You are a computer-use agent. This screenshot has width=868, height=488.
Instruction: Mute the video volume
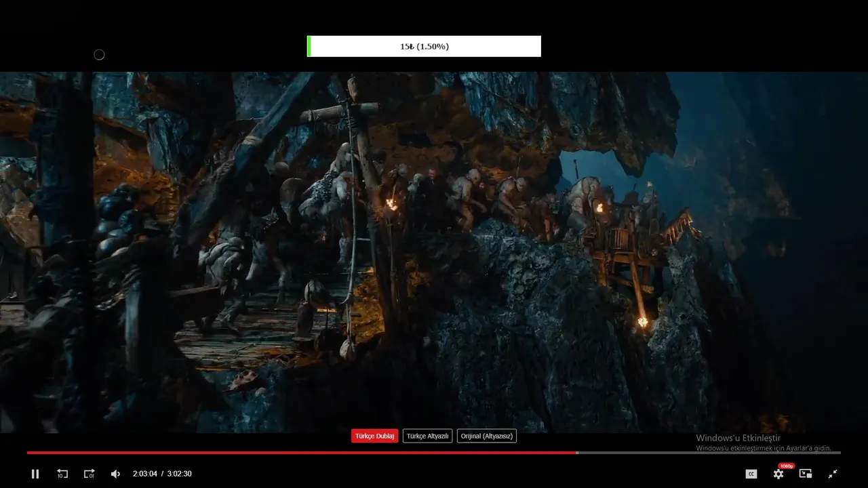point(115,474)
